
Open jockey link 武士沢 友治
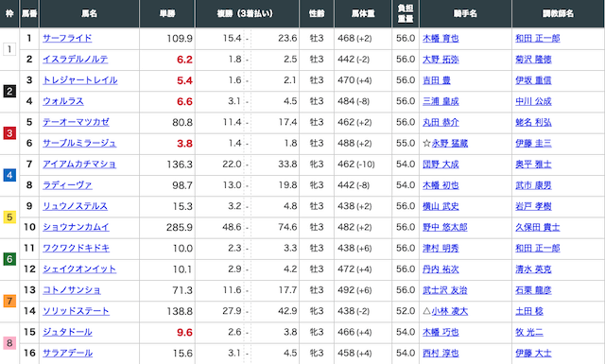pyautogui.click(x=445, y=290)
